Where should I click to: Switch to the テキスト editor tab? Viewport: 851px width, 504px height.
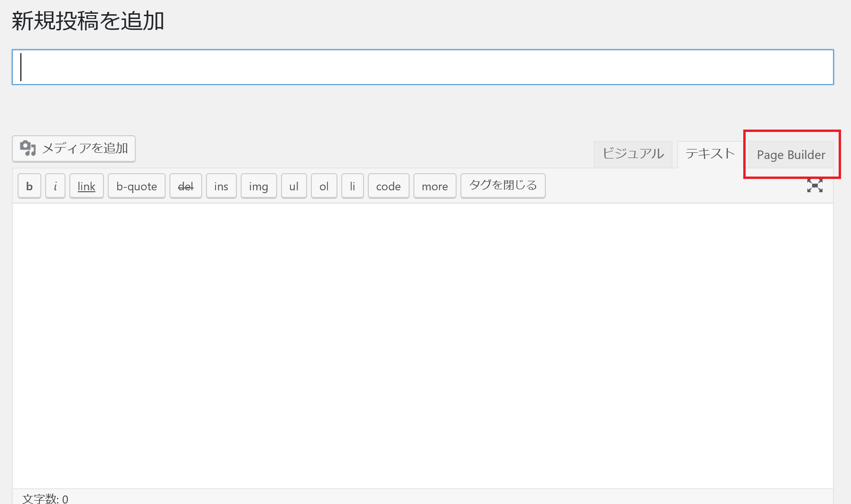pos(710,154)
